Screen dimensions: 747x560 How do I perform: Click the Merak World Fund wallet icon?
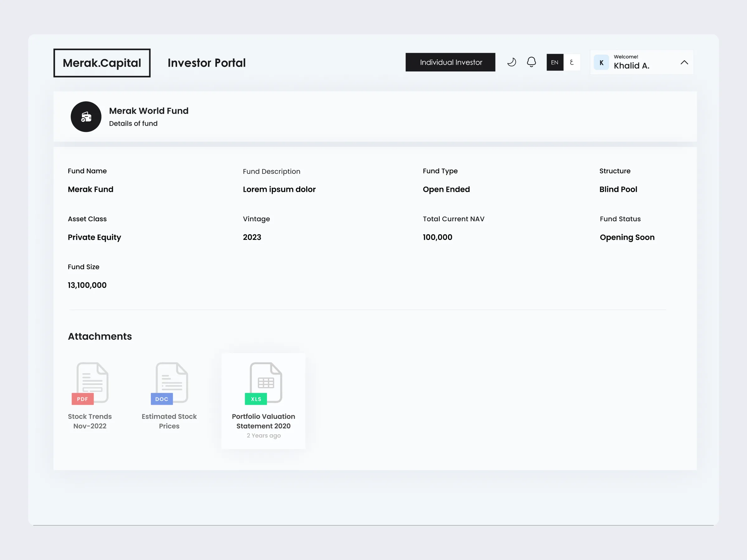coord(86,117)
